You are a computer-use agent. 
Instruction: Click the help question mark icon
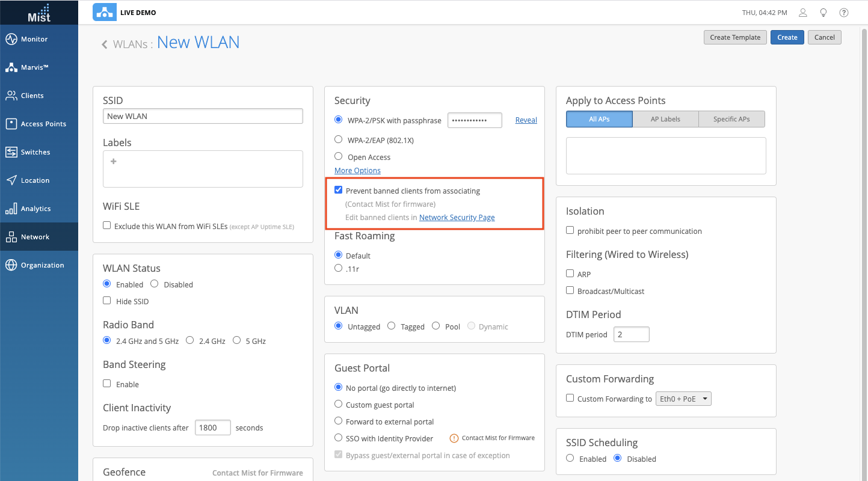pyautogui.click(x=844, y=13)
